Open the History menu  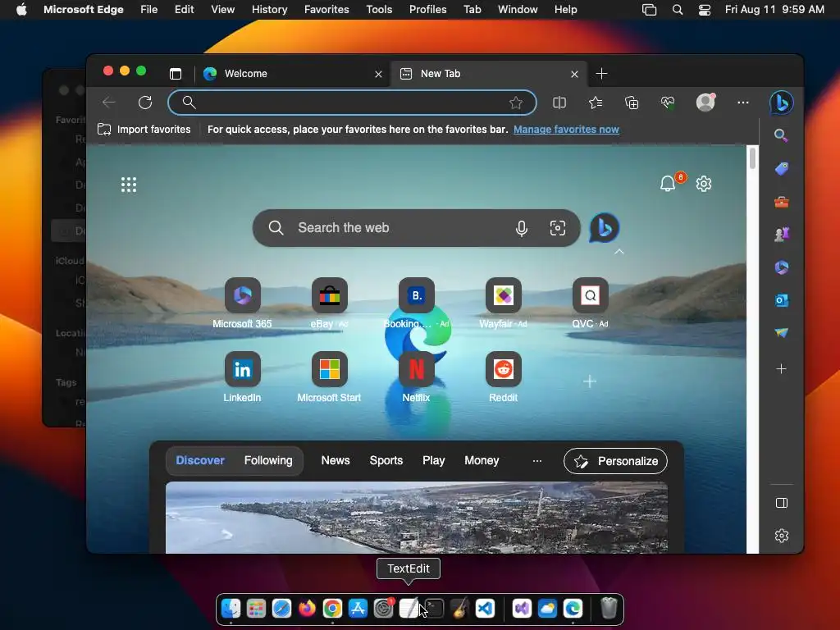coord(269,10)
